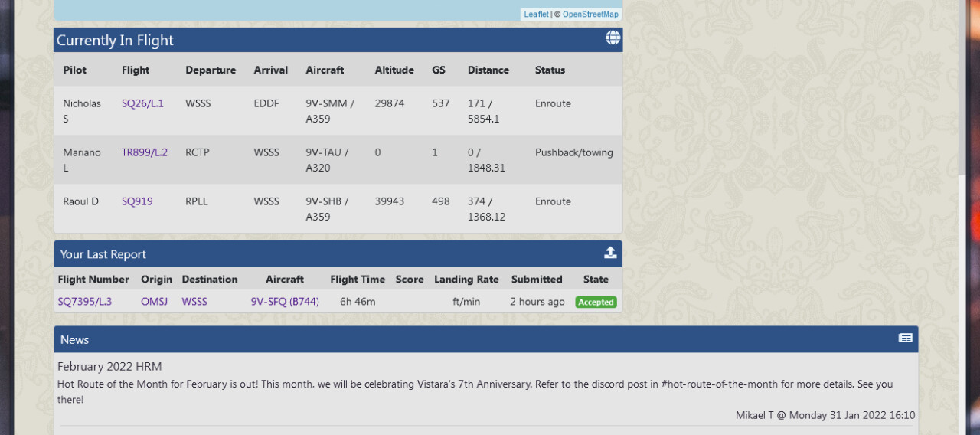Open aircraft 9V-SFQ (B744) link
Image resolution: width=980 pixels, height=435 pixels.
pyautogui.click(x=285, y=302)
